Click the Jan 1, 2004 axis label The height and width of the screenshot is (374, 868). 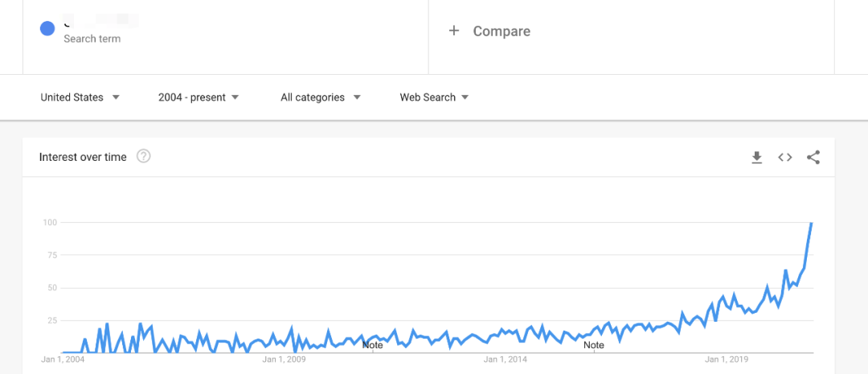coord(63,360)
